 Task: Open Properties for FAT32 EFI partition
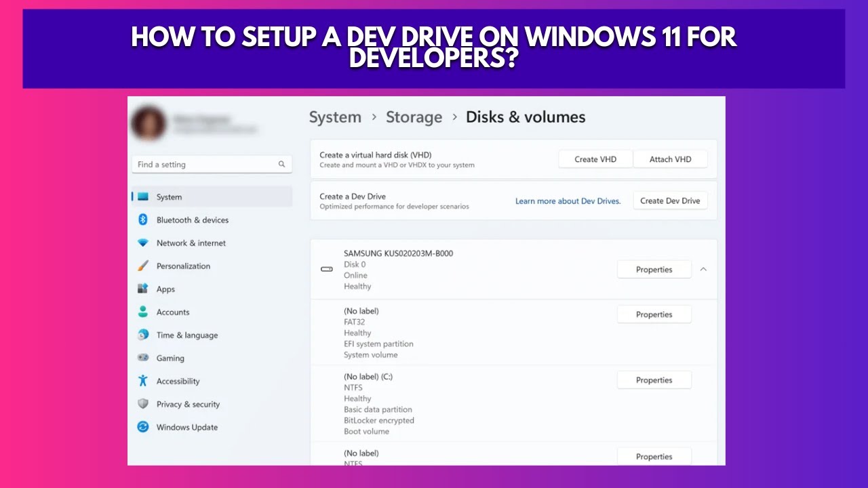[x=654, y=314]
